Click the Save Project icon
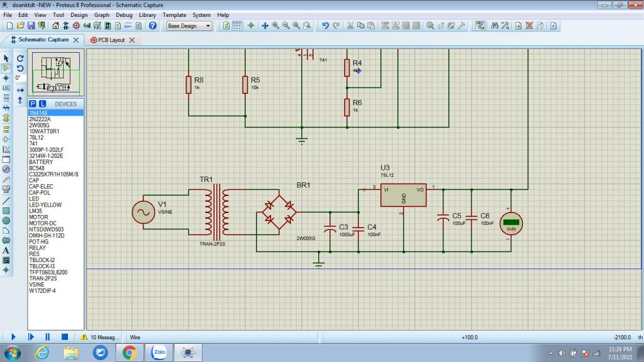 pos(31,26)
